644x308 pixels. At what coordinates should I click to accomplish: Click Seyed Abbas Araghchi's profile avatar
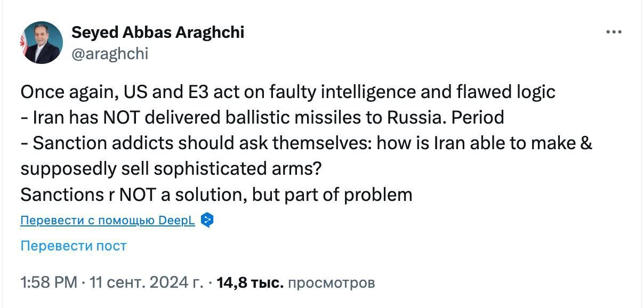point(42,43)
